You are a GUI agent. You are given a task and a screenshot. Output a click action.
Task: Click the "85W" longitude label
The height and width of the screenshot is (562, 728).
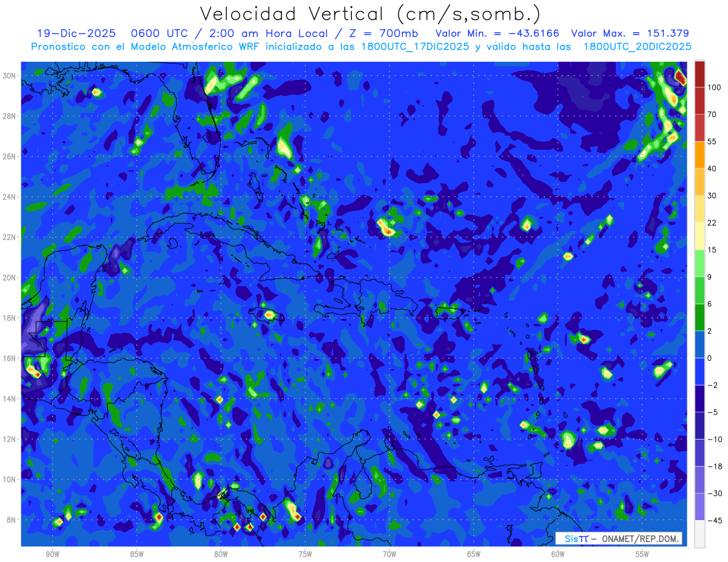click(136, 554)
